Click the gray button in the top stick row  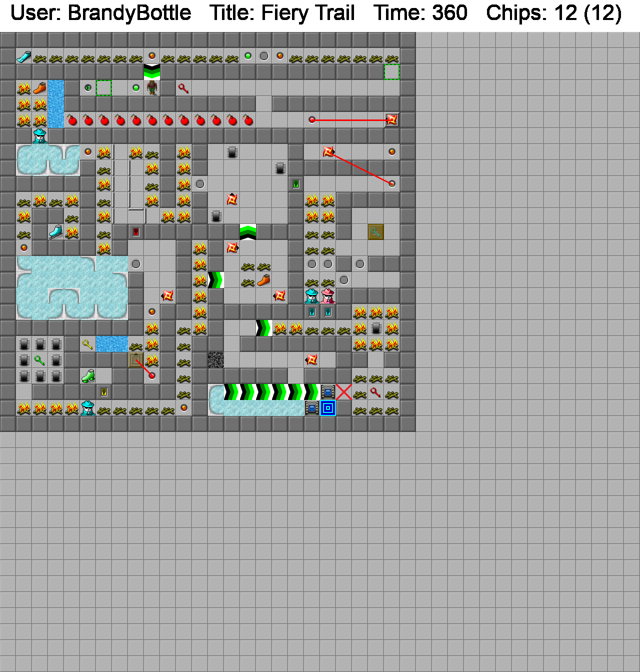coord(264,56)
